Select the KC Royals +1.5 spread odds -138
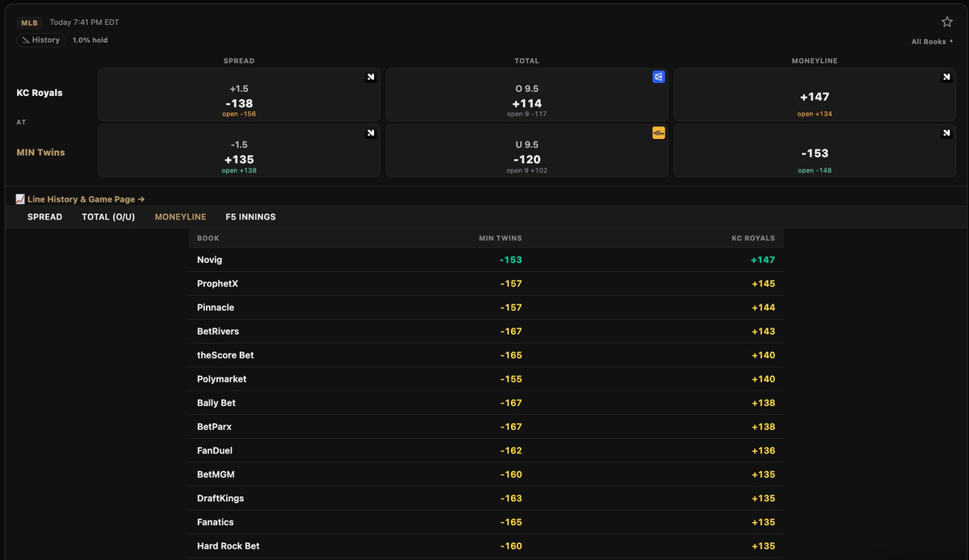Screen dimensions: 969x560 click(x=239, y=94)
